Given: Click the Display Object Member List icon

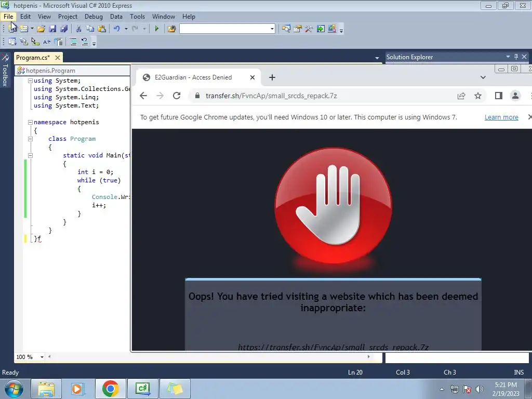Looking at the screenshot, I should pyautogui.click(x=12, y=42).
